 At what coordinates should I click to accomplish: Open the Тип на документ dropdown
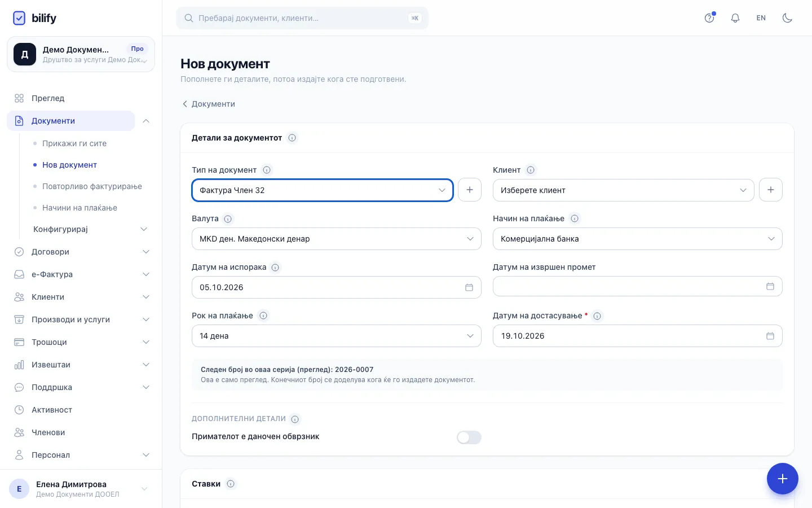point(323,190)
